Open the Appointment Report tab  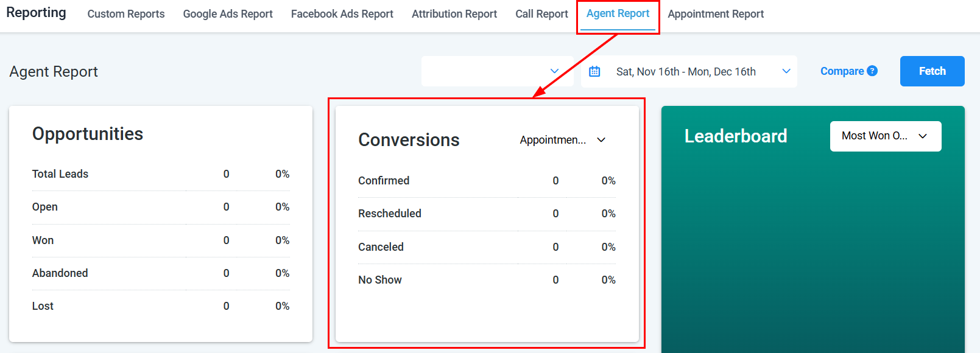[716, 14]
